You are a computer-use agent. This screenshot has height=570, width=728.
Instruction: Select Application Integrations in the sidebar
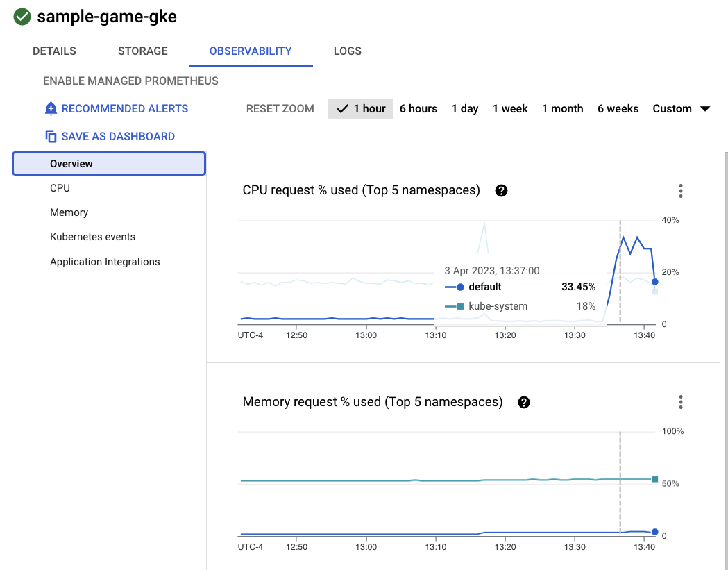coord(105,262)
